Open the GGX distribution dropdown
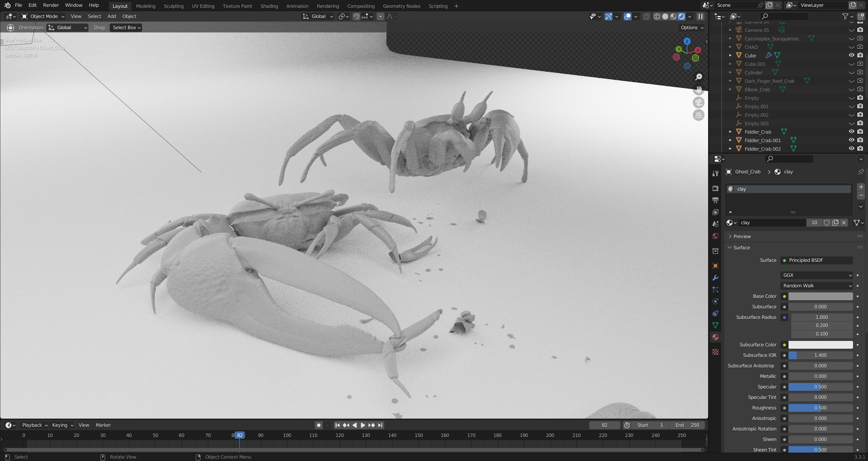Viewport: 868px width, 461px height. tap(816, 275)
